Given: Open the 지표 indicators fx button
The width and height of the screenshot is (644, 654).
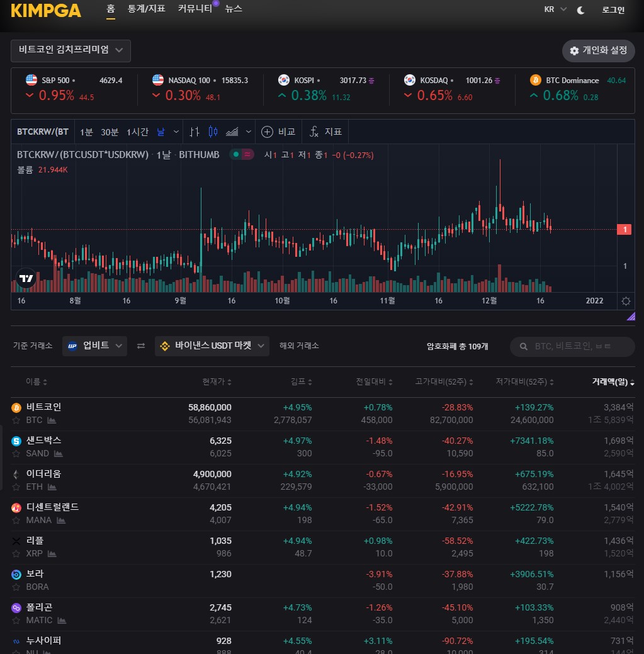Looking at the screenshot, I should [325, 132].
